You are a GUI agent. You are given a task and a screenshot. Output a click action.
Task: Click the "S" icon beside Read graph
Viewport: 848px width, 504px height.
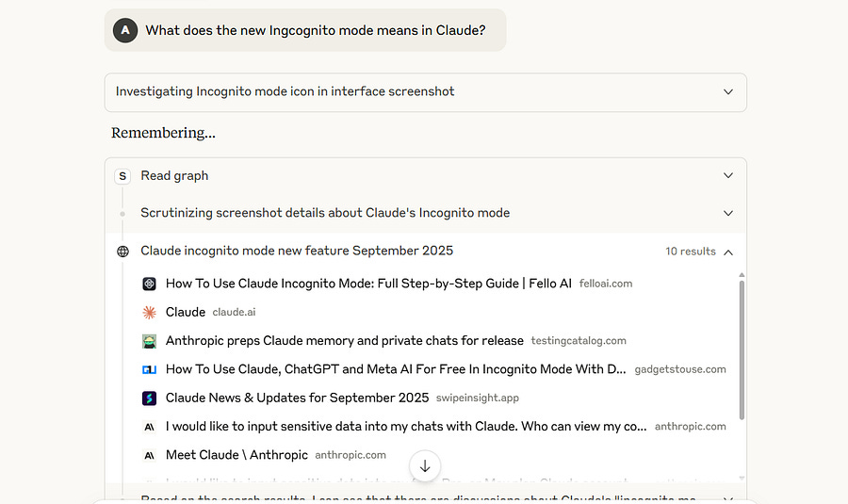(122, 176)
